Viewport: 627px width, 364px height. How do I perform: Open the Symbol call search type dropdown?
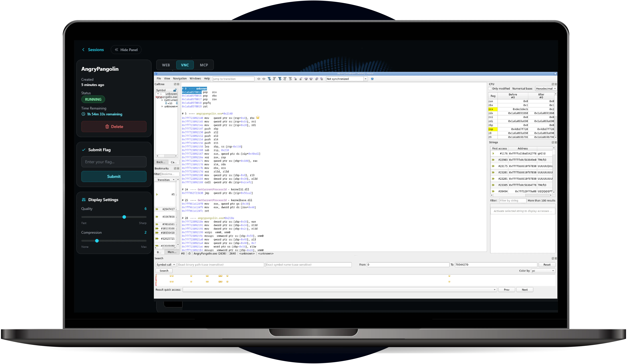pyautogui.click(x=166, y=265)
